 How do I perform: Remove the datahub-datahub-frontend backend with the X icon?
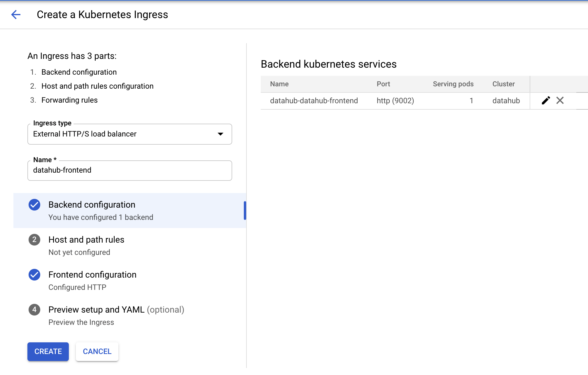coord(560,101)
